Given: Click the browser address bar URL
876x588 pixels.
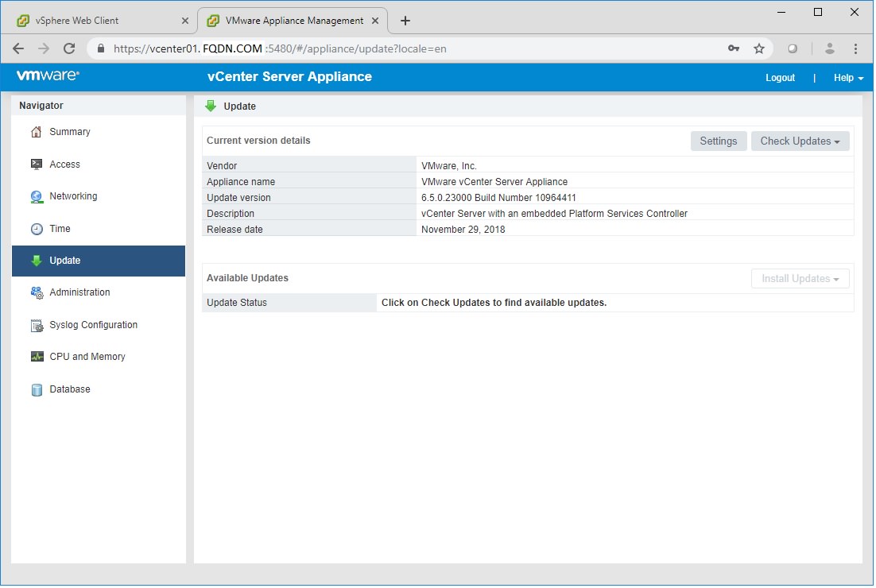Looking at the screenshot, I should pos(280,48).
